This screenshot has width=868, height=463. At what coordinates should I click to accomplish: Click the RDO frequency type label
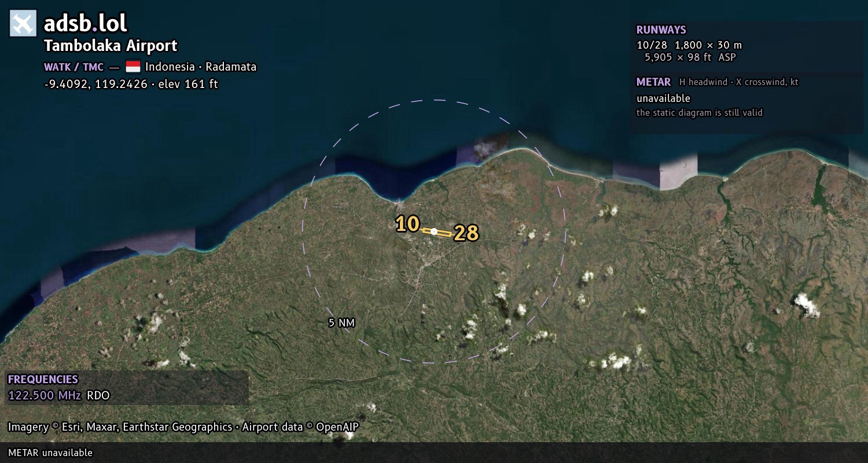pyautogui.click(x=98, y=396)
